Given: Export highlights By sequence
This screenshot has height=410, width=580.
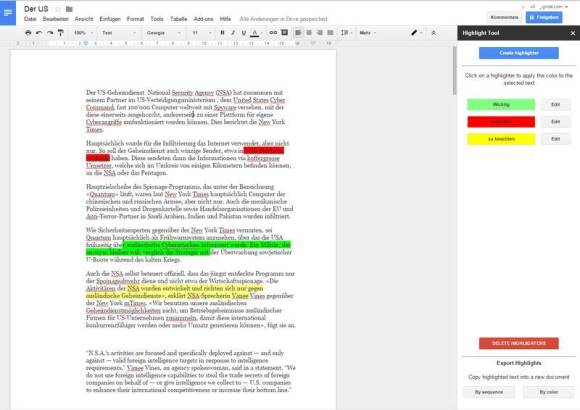Looking at the screenshot, I should coord(489,392).
